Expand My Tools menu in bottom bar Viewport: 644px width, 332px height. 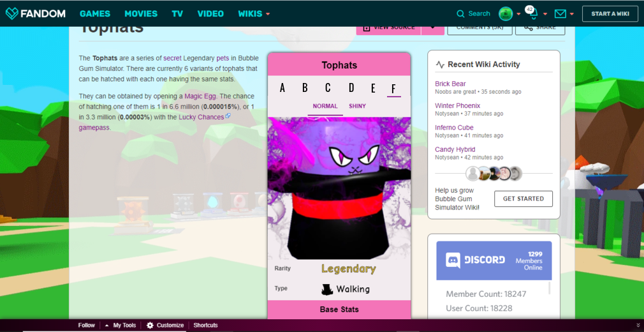(x=121, y=325)
